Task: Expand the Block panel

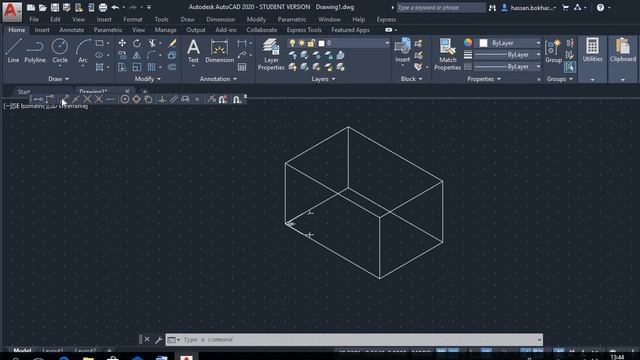Action: [x=411, y=79]
